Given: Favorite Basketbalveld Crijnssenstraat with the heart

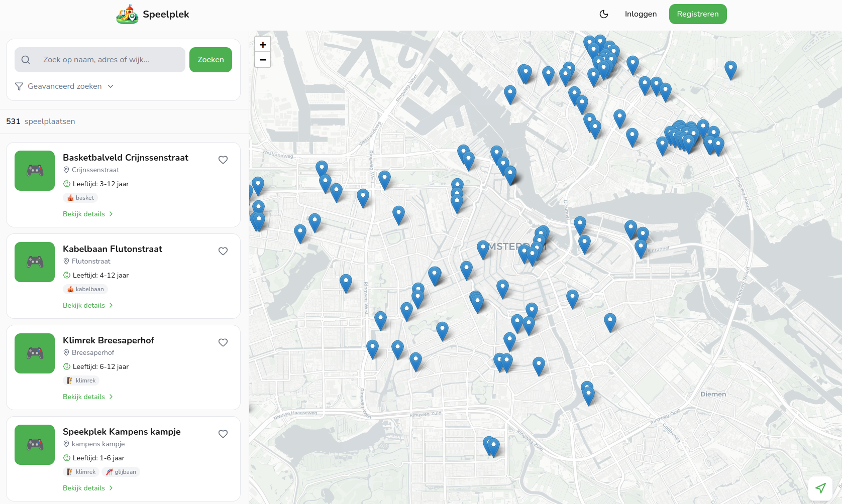Looking at the screenshot, I should coord(223,160).
